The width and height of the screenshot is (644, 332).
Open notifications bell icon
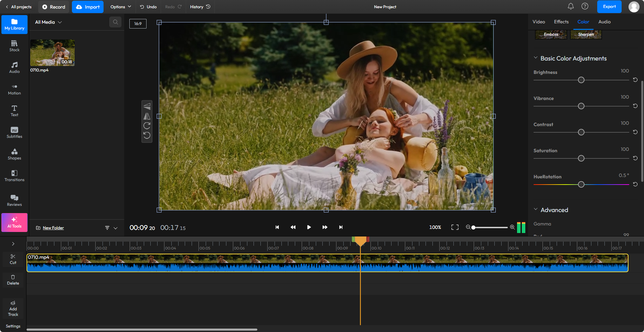pyautogui.click(x=571, y=7)
